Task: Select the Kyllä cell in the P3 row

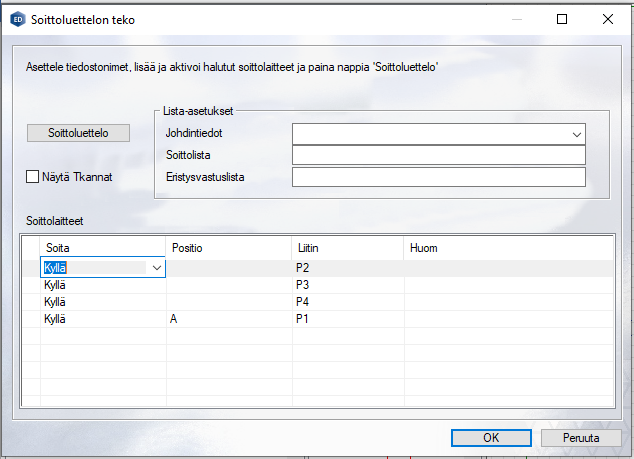Action: [102, 285]
